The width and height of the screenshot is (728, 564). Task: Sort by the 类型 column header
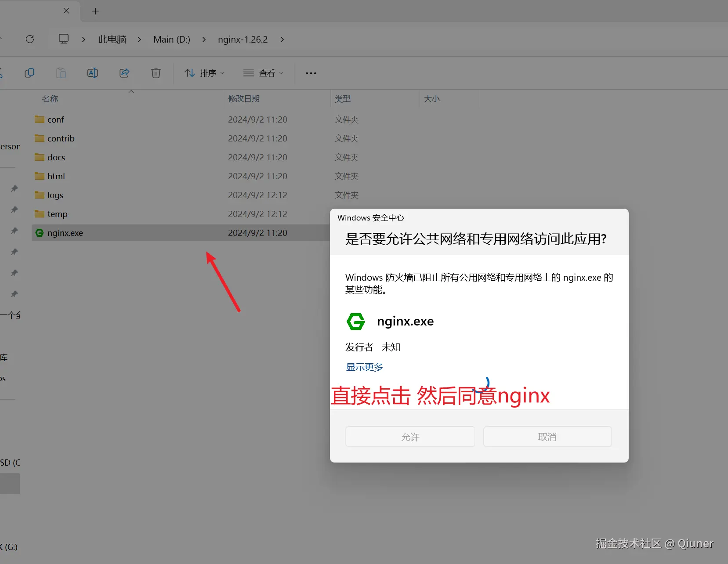[343, 99]
